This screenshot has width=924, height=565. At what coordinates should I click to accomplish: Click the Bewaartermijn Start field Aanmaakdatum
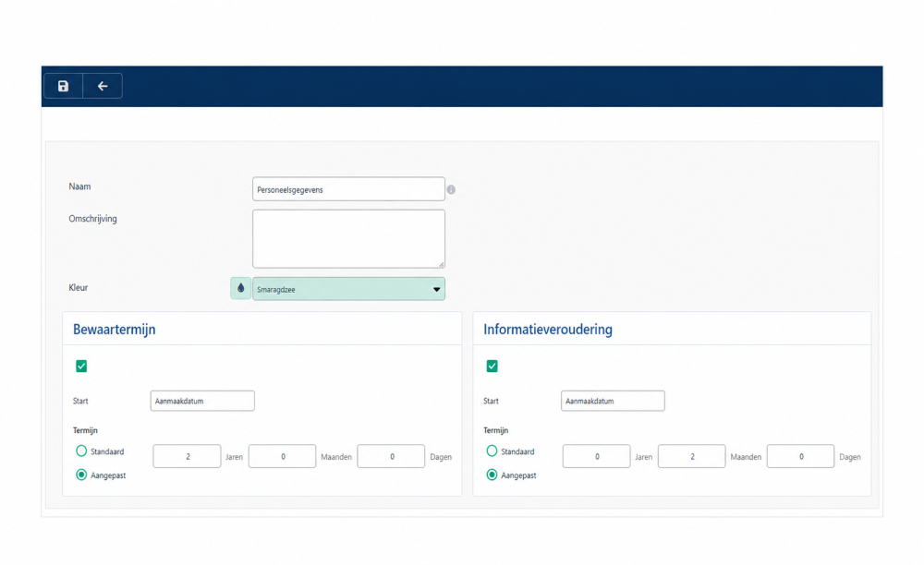[202, 401]
